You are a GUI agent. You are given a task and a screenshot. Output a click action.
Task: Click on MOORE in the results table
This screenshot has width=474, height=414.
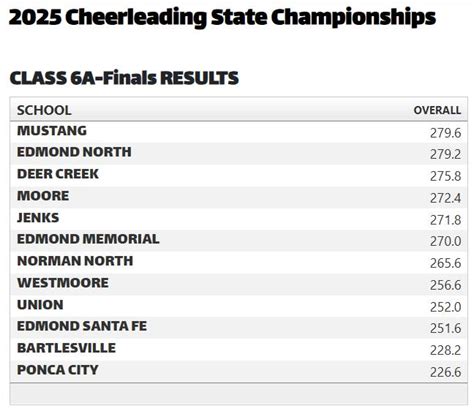coord(43,196)
